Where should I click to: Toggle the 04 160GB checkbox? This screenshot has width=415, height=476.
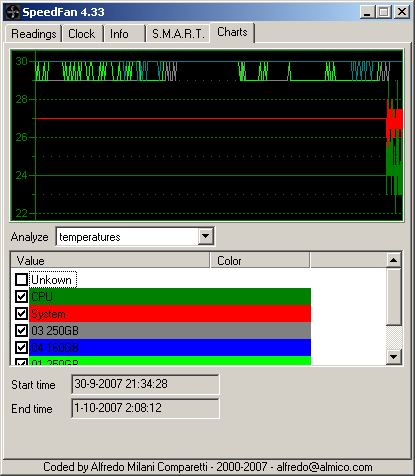tap(22, 347)
